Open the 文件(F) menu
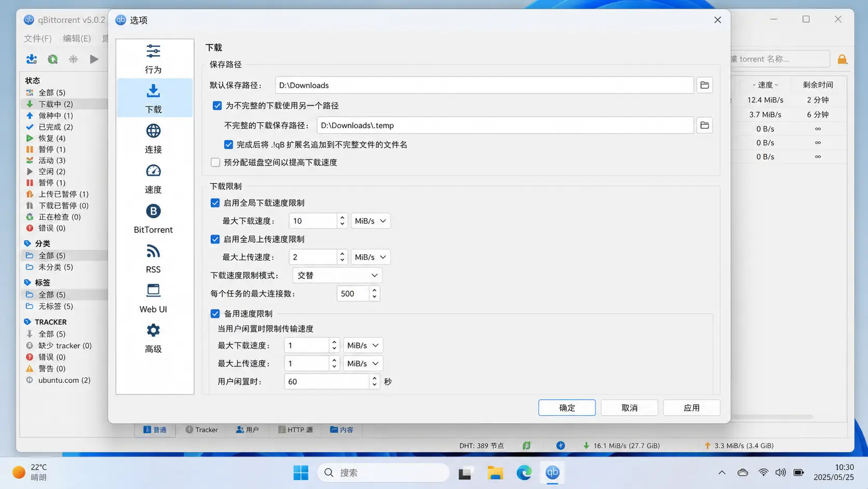The image size is (868, 489). coord(38,38)
